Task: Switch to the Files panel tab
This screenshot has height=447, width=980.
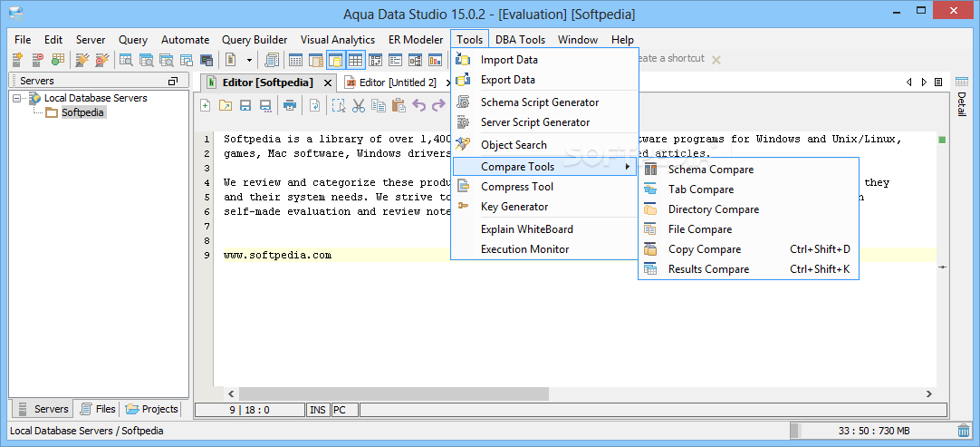Action: coord(98,409)
